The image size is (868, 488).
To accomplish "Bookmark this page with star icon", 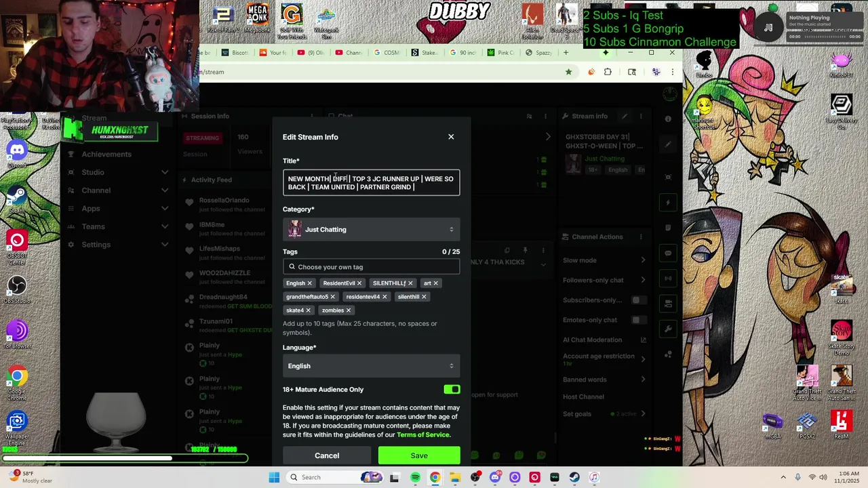I will 568,72.
